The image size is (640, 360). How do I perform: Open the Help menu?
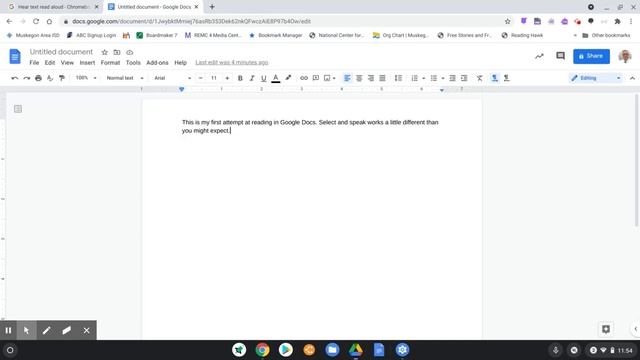(180, 62)
